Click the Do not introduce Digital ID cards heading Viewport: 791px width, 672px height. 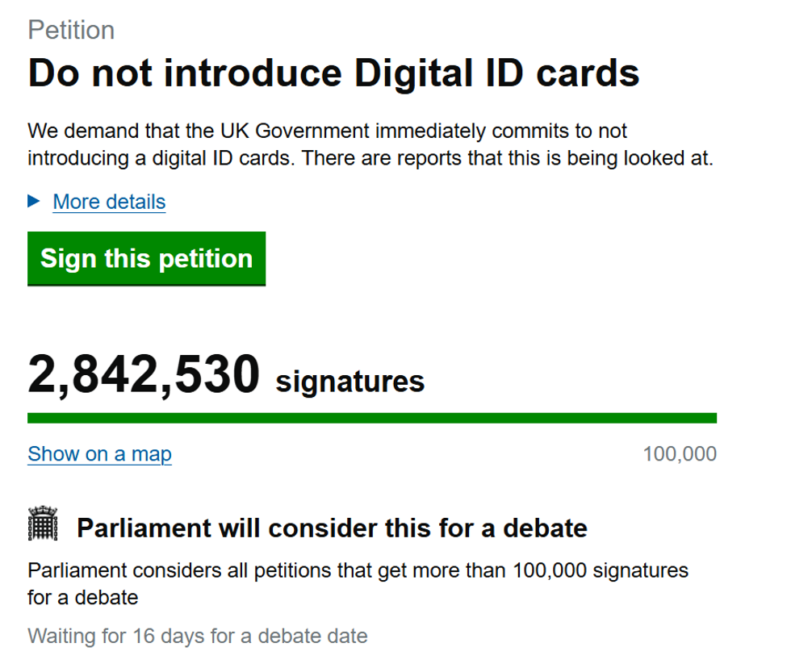pos(334,74)
